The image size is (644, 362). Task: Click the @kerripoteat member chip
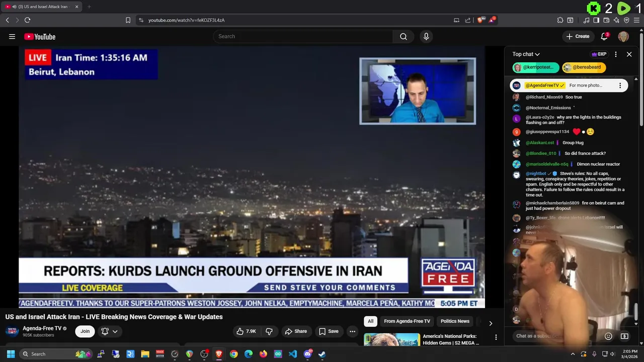click(x=536, y=67)
